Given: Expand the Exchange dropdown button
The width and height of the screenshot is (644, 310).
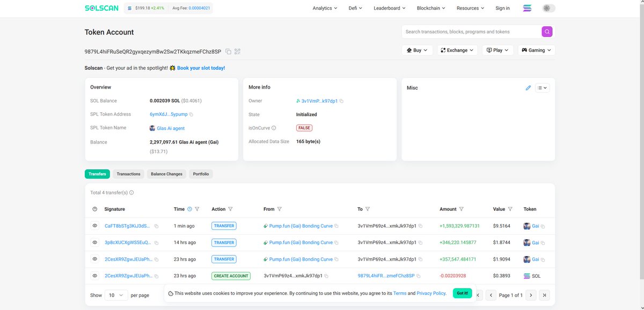Looking at the screenshot, I should click(457, 50).
